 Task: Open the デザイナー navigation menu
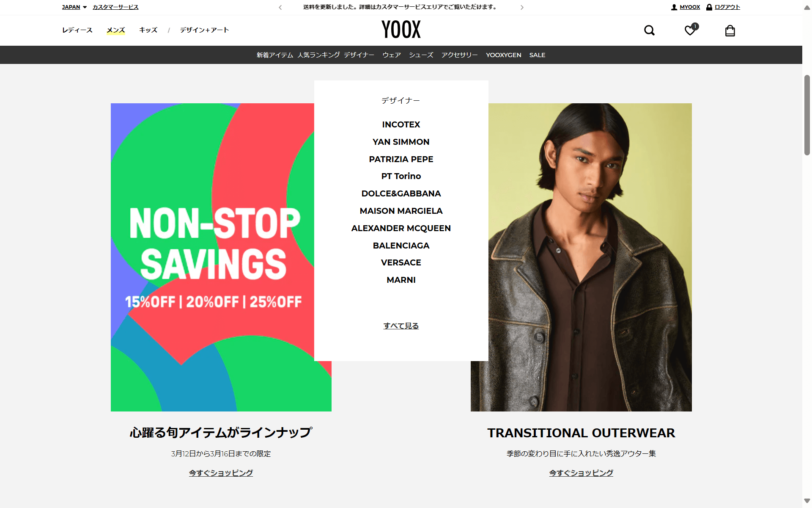(x=359, y=55)
